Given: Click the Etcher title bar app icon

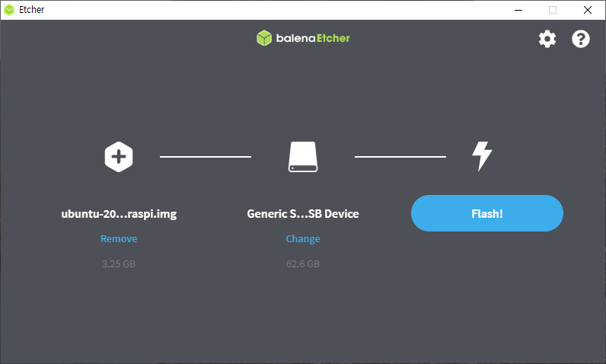Looking at the screenshot, I should (9, 10).
